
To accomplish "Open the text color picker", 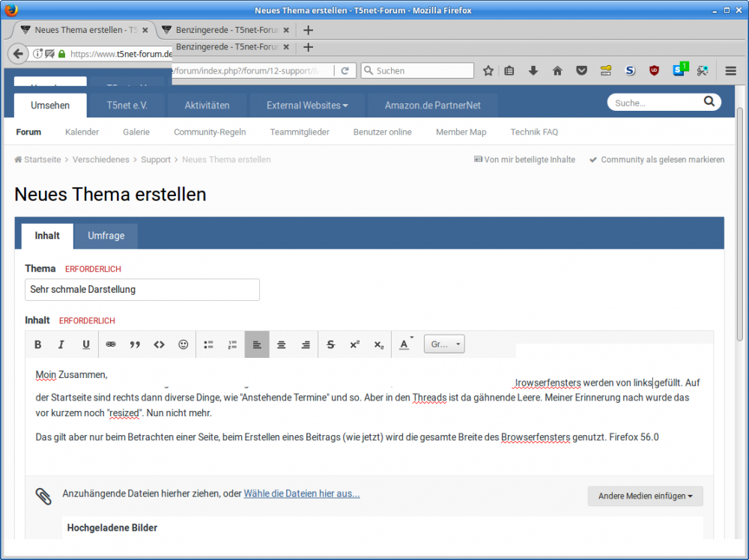I will click(404, 344).
